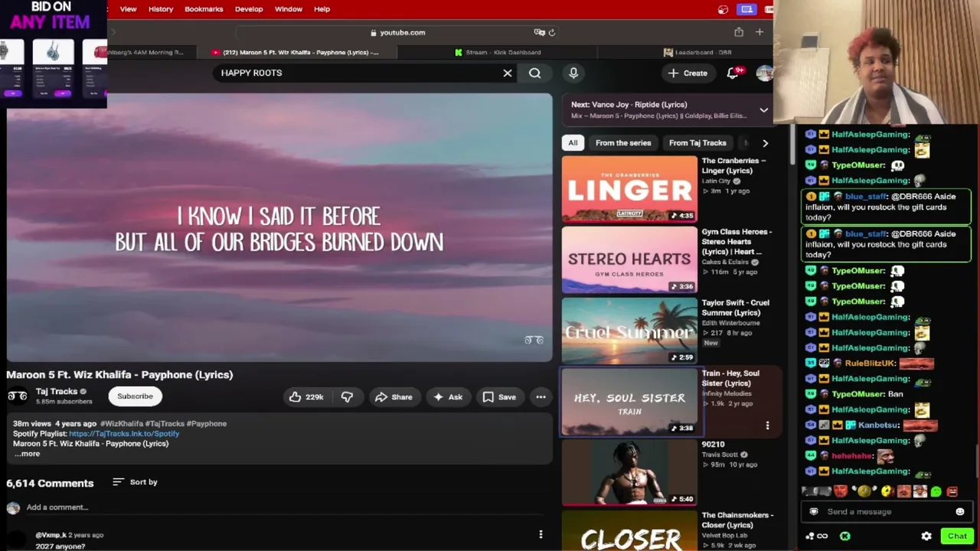Open the Cruel Summer video thumbnail
This screenshot has width=980, height=551.
629,331
